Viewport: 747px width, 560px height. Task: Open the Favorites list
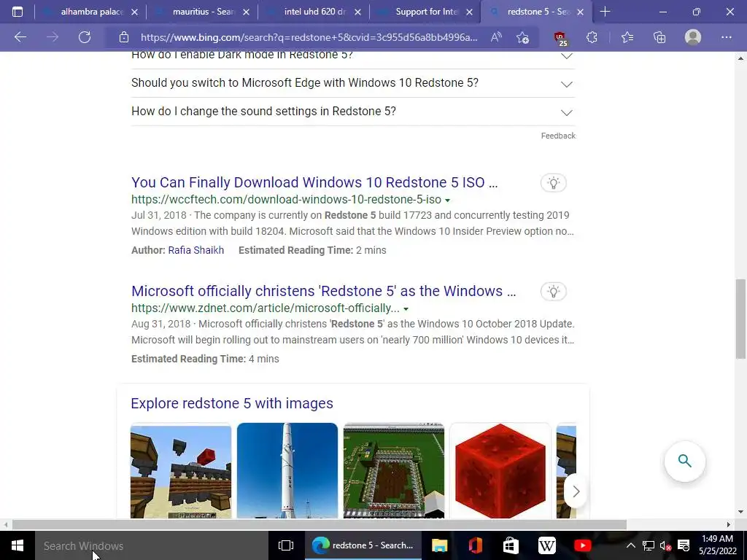coord(627,37)
